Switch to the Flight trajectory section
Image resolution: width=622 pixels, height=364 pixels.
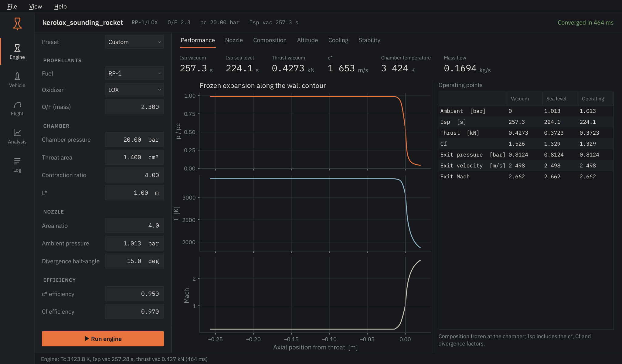[17, 108]
